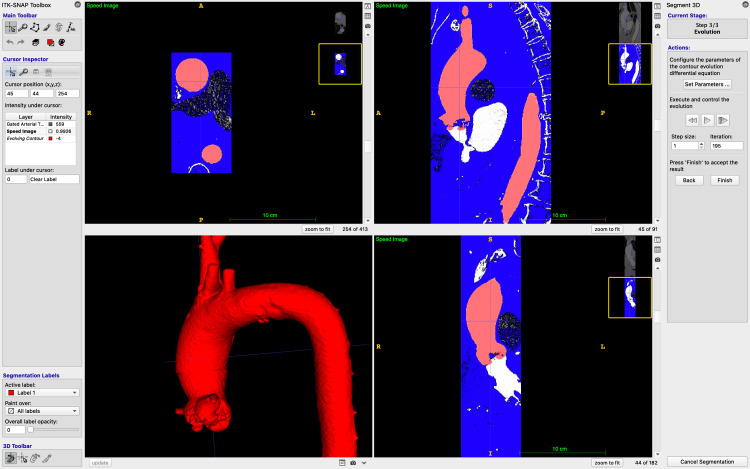Click the tile grid icon in sagittal view
The height and width of the screenshot is (469, 750).
(658, 16)
